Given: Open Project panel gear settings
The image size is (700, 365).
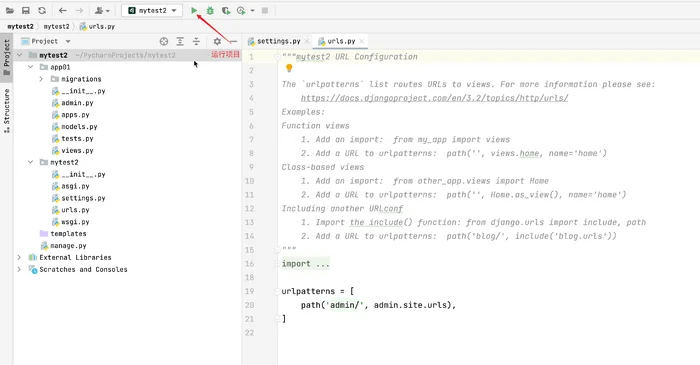Looking at the screenshot, I should [217, 41].
